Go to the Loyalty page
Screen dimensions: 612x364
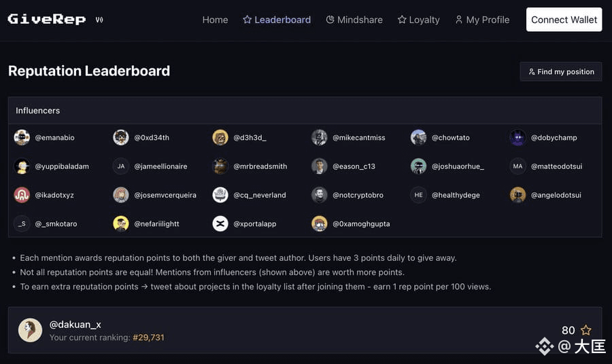(418, 20)
